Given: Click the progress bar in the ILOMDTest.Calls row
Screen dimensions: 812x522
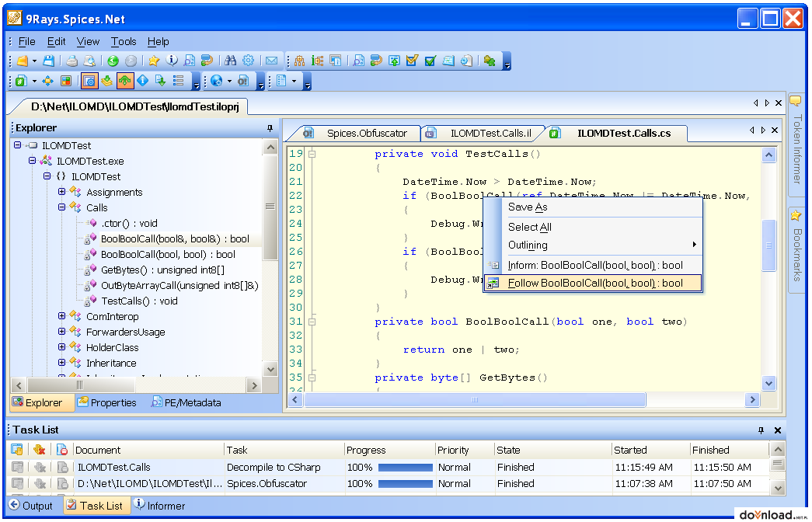Looking at the screenshot, I should pyautogui.click(x=406, y=467).
